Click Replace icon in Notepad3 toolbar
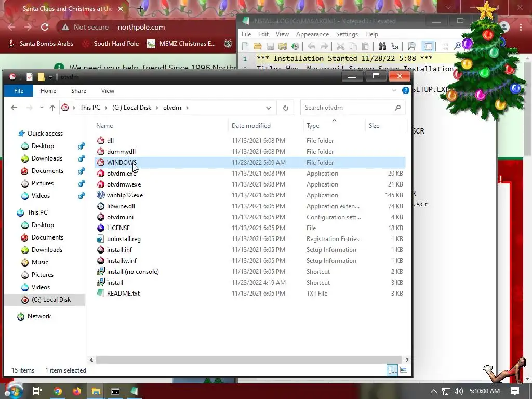532x399 pixels. point(395,46)
